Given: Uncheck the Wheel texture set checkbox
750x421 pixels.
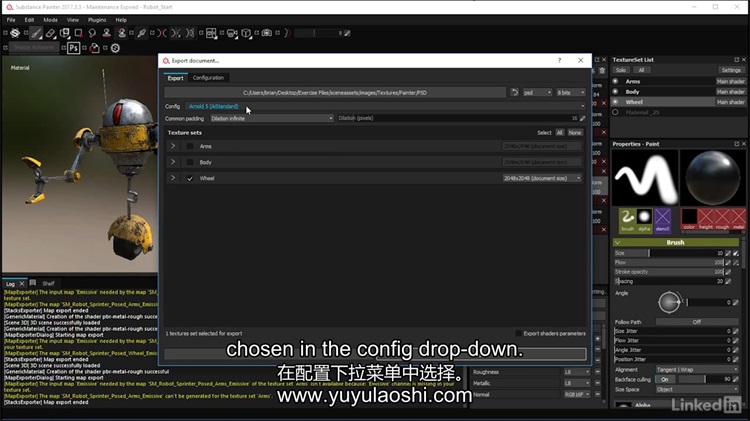Looking at the screenshot, I should (190, 178).
